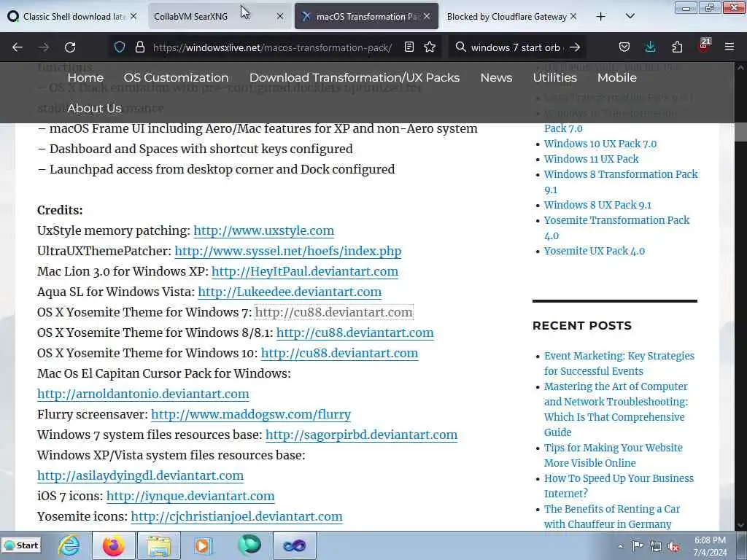
Task: Open the cjchristianjoel.deviantart.com link
Action: [237, 517]
